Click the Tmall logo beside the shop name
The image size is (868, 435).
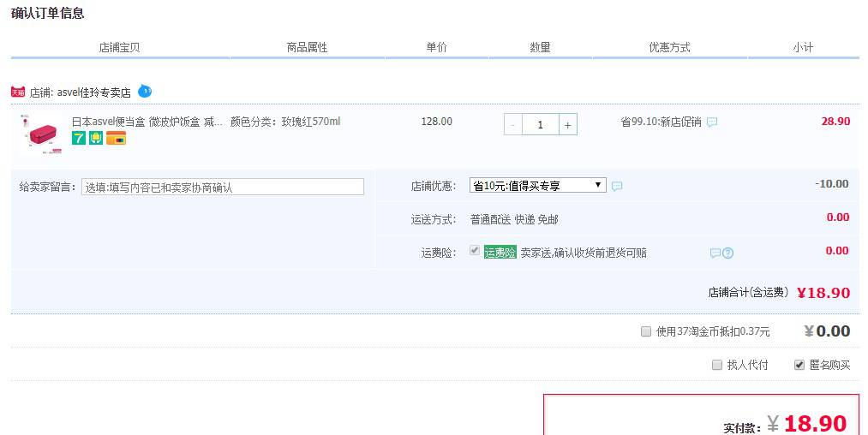[18, 92]
